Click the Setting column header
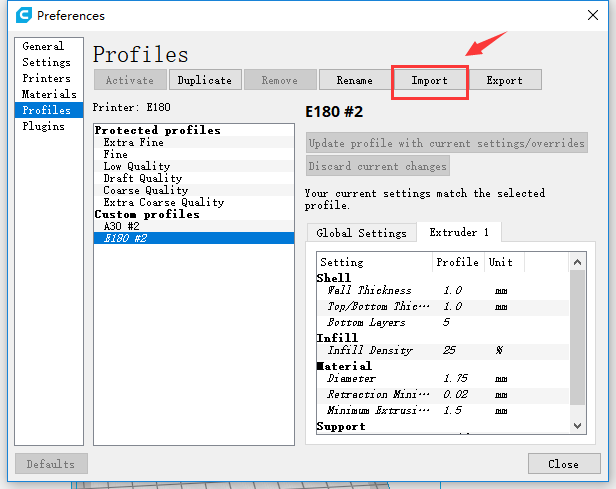 click(374, 262)
